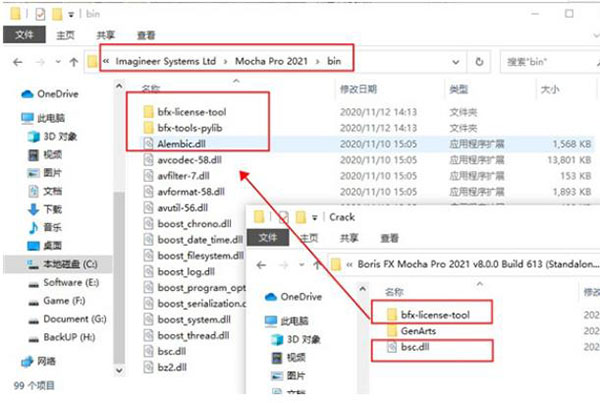This screenshot has height=403, width=600.
Task: Switch to 共享 tab in Crack window
Action: pos(349,238)
